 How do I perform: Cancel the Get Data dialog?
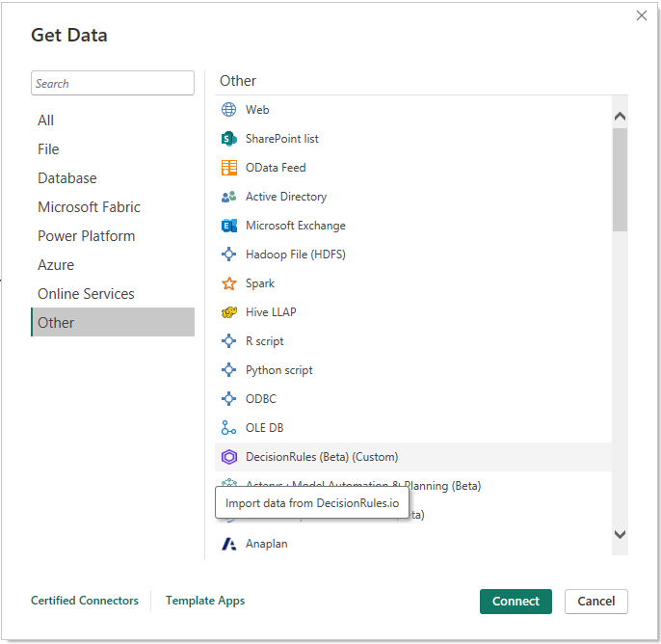595,601
